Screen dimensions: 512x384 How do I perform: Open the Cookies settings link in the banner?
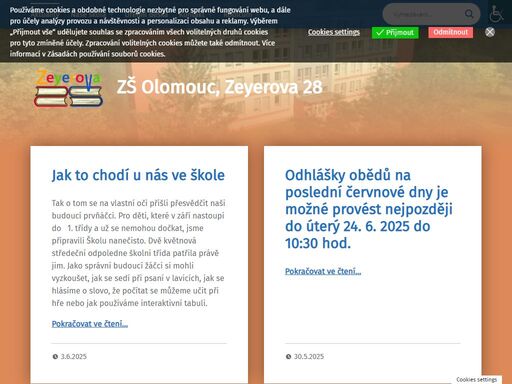pyautogui.click(x=334, y=32)
